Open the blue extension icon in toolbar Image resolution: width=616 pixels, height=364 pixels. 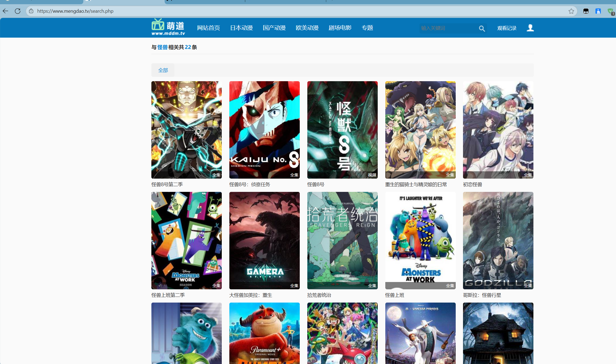pyautogui.click(x=598, y=11)
